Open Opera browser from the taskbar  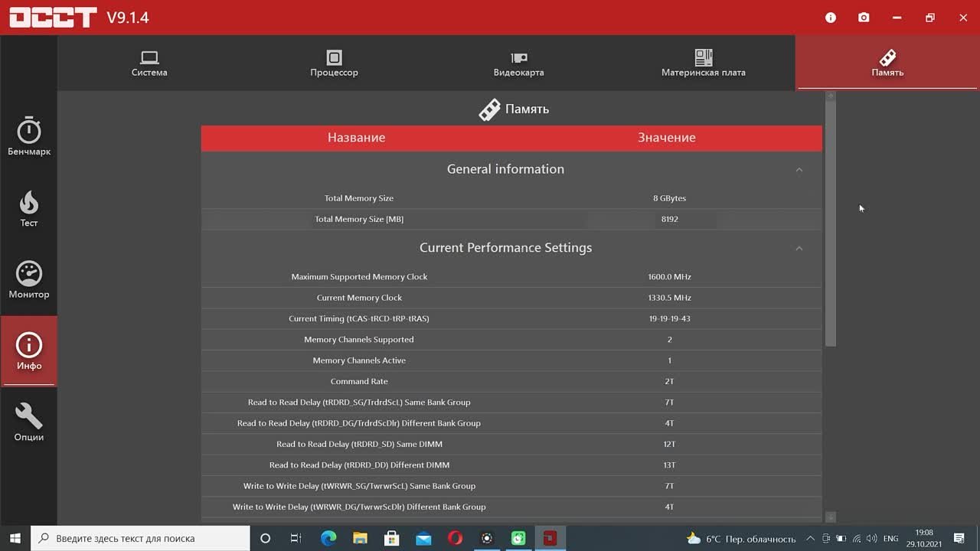(x=455, y=538)
